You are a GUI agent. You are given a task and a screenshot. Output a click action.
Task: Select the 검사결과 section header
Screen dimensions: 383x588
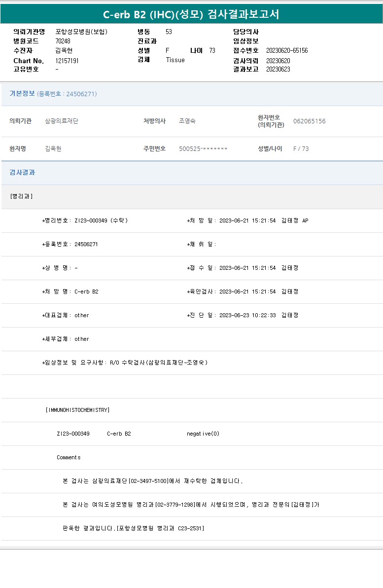tap(22, 173)
